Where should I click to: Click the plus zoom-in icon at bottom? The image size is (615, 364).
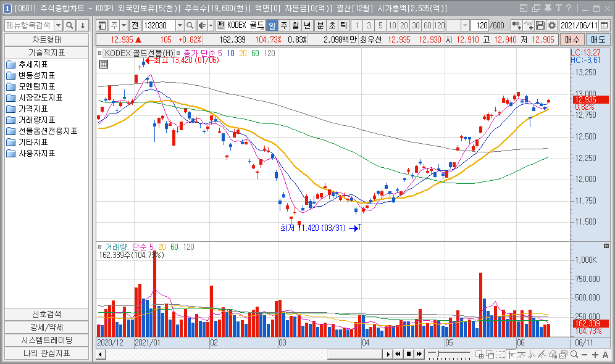595,354
